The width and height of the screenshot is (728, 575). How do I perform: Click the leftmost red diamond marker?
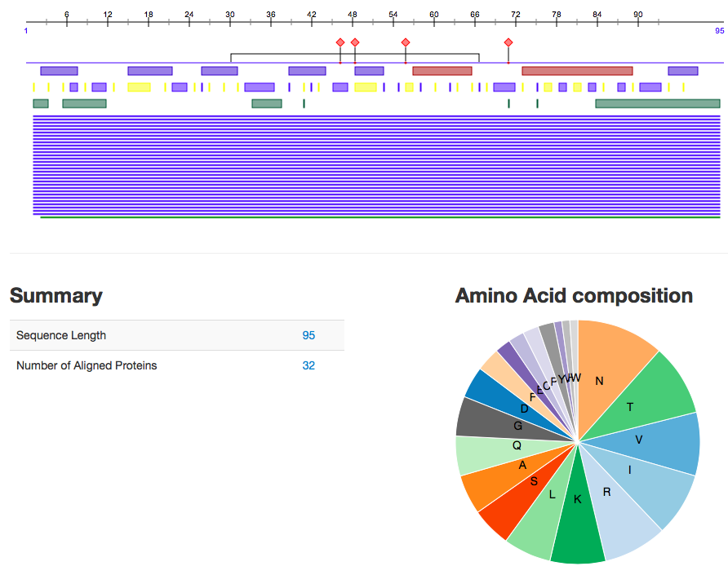tap(340, 42)
